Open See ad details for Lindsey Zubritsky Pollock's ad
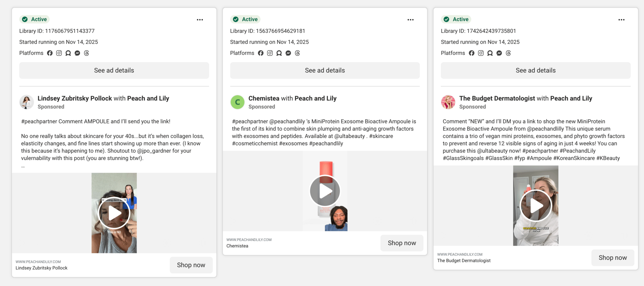 coord(114,70)
